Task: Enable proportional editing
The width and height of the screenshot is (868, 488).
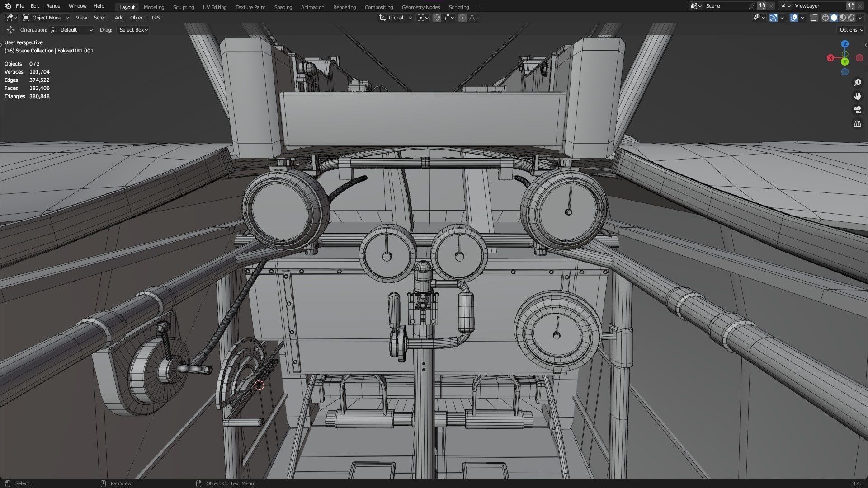Action: point(462,18)
